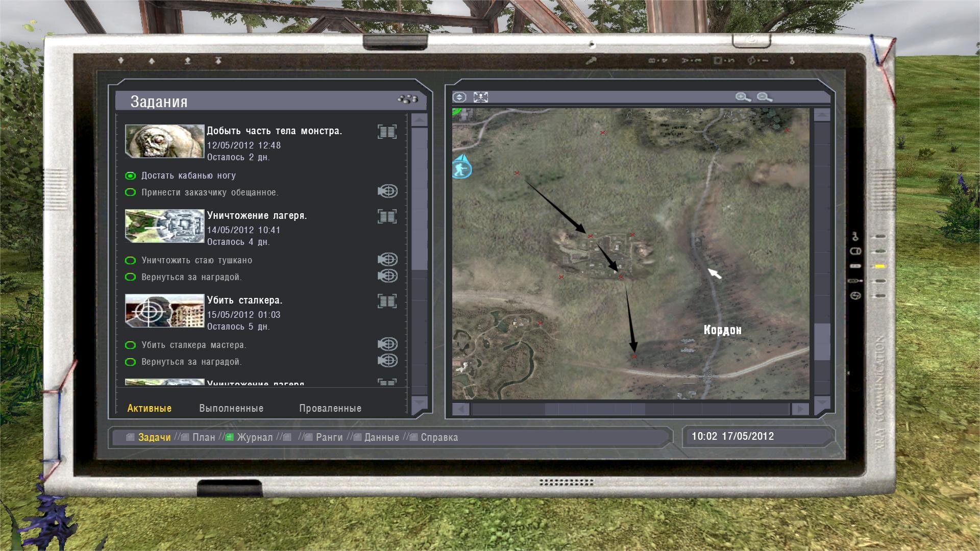The height and width of the screenshot is (551, 980).
Task: Toggle 'Принести заказчику обещанное' objective marker
Action: [131, 192]
